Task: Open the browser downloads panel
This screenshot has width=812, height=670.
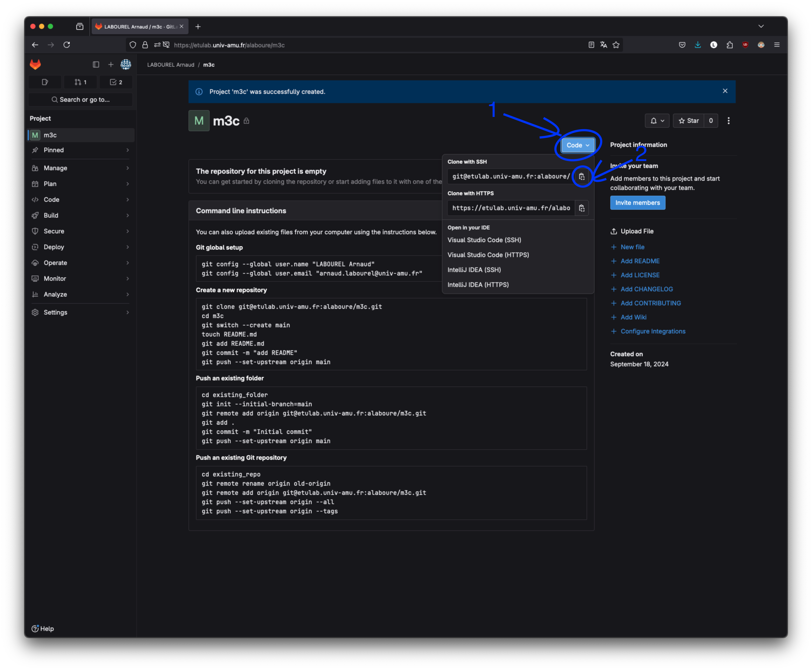Action: tap(698, 45)
